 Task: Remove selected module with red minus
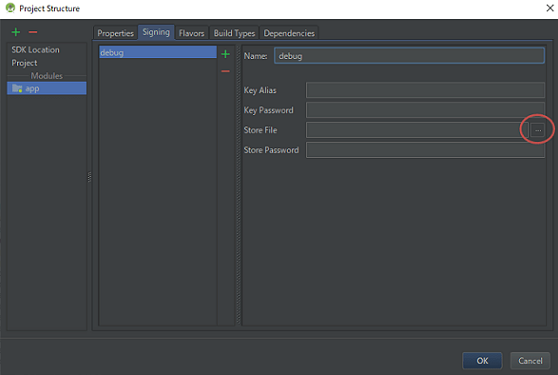point(33,32)
